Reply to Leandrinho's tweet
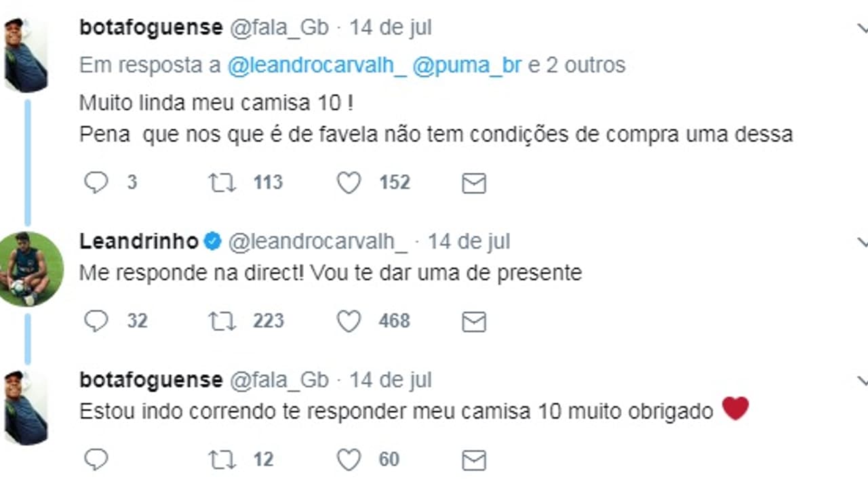 pos(96,321)
